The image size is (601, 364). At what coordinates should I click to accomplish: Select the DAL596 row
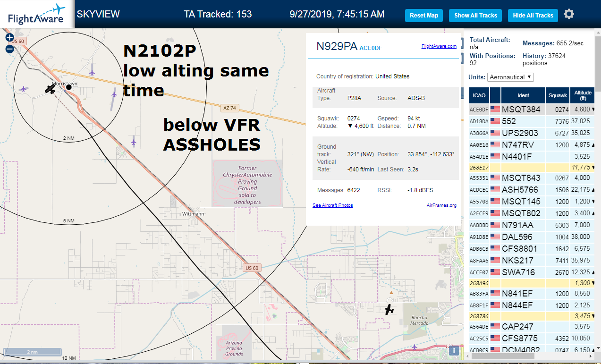pos(533,237)
